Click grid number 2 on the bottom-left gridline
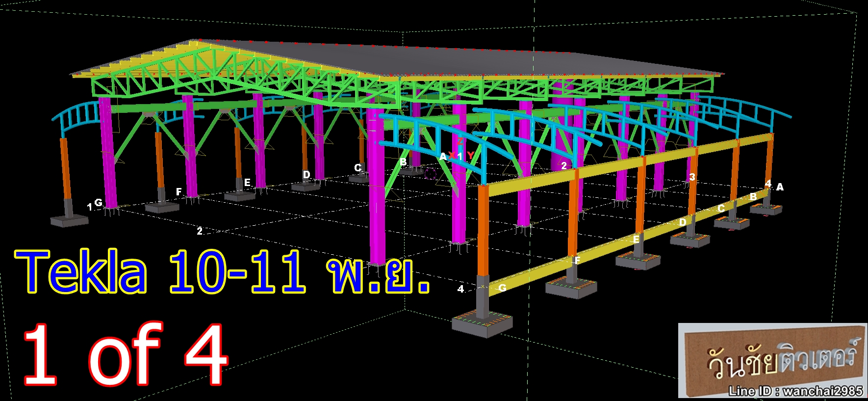 coord(200,231)
